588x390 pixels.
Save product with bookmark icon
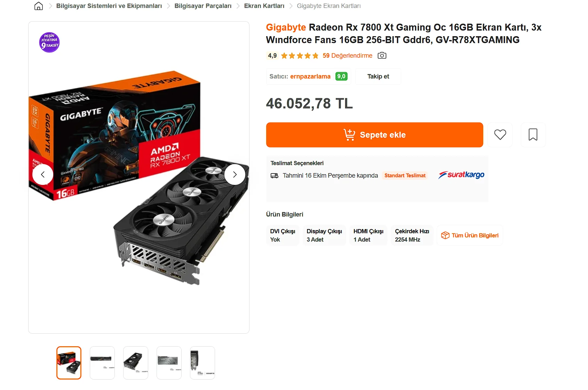click(533, 135)
